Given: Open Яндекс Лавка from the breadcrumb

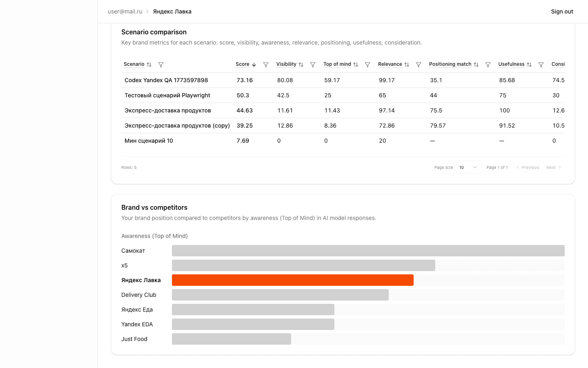Looking at the screenshot, I should pos(172,11).
